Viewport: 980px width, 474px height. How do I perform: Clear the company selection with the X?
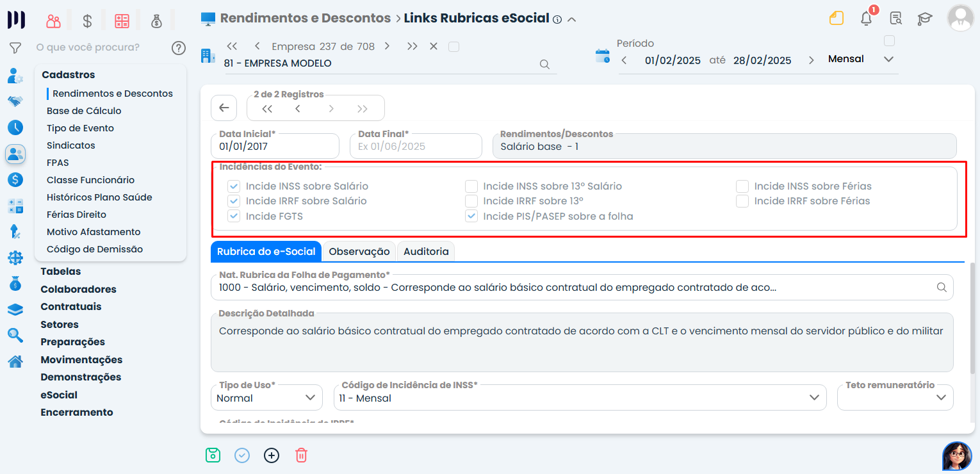click(434, 46)
